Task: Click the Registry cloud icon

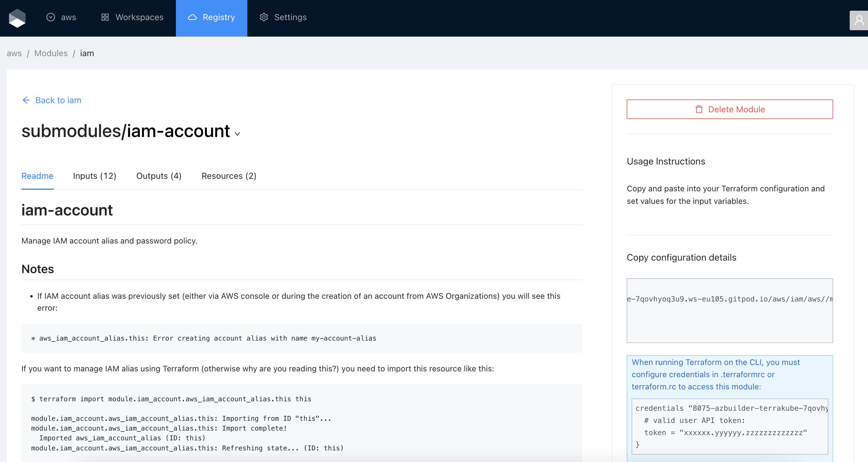Action: 192,17
